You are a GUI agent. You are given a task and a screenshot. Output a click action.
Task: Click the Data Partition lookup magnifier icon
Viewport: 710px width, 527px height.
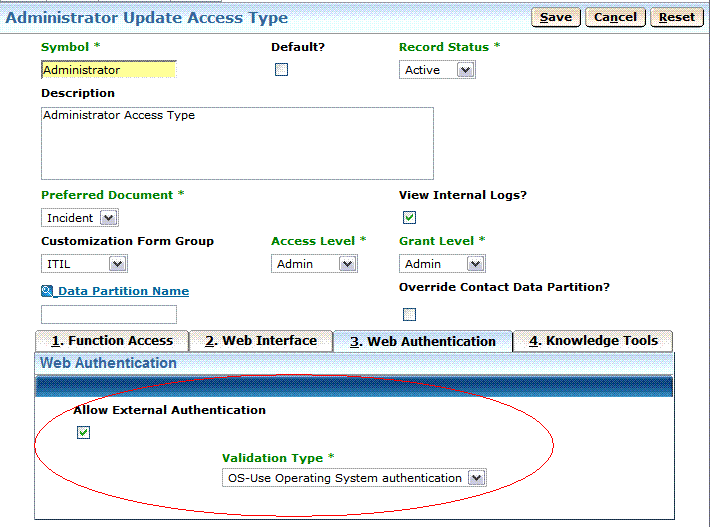pyautogui.click(x=47, y=291)
